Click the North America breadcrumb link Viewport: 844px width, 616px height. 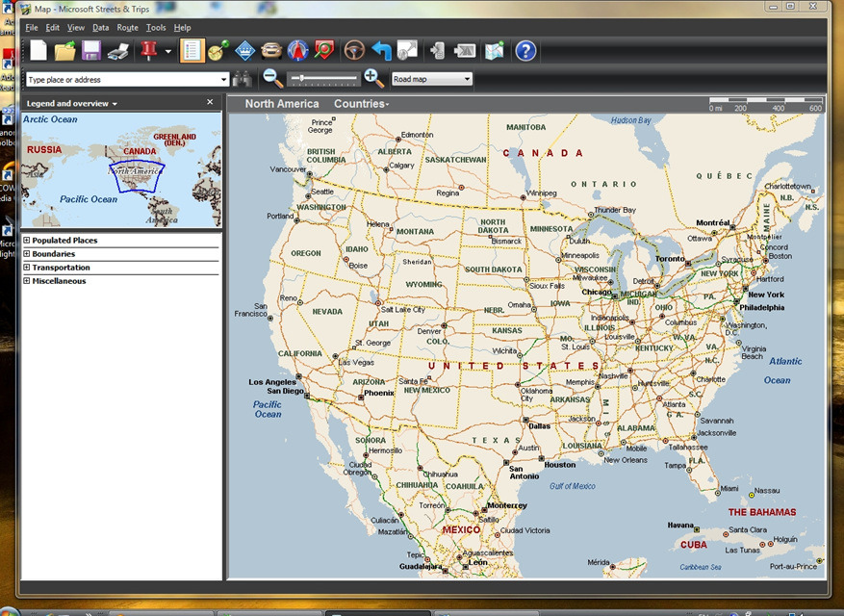(x=281, y=104)
